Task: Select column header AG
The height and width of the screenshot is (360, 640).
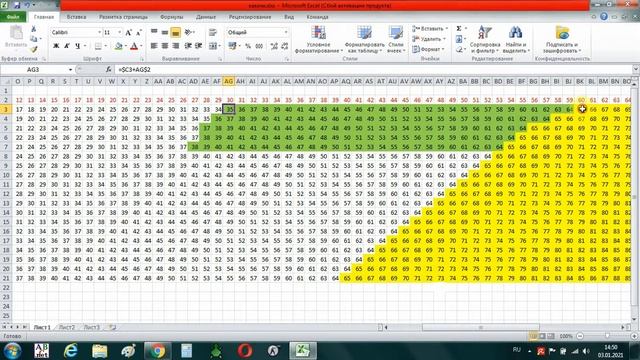Action: coord(229,82)
